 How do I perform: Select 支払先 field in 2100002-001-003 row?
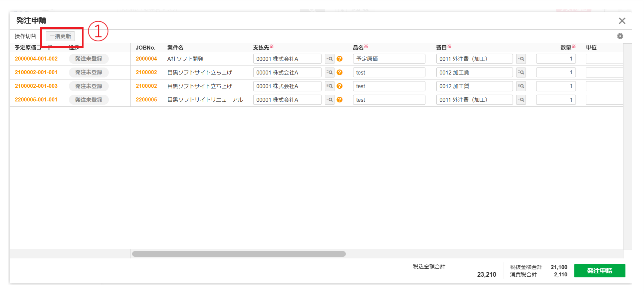287,86
